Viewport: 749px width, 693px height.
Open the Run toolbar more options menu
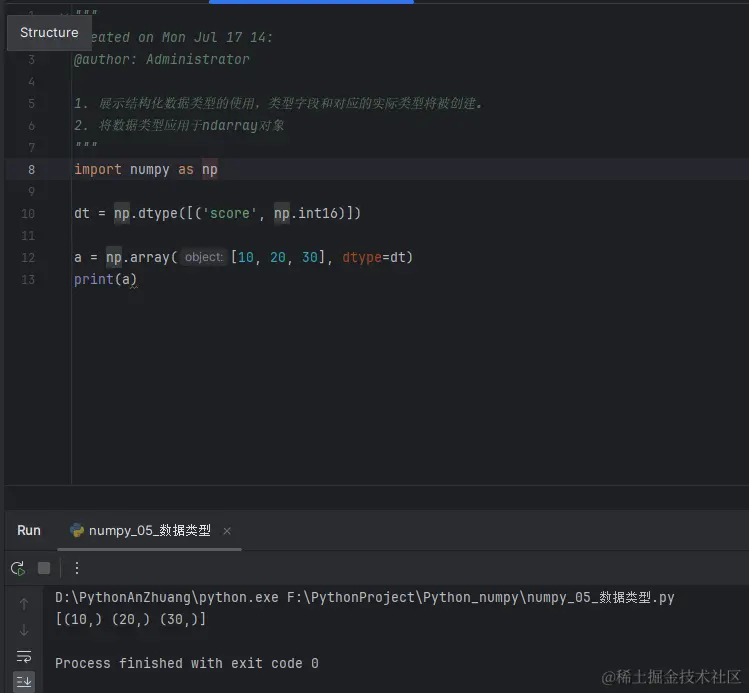tap(77, 568)
